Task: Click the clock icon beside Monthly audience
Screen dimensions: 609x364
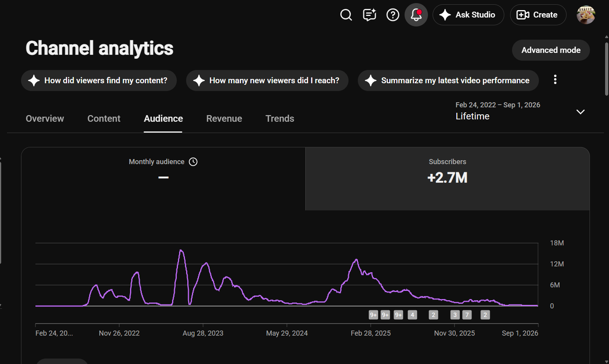Action: (193, 162)
